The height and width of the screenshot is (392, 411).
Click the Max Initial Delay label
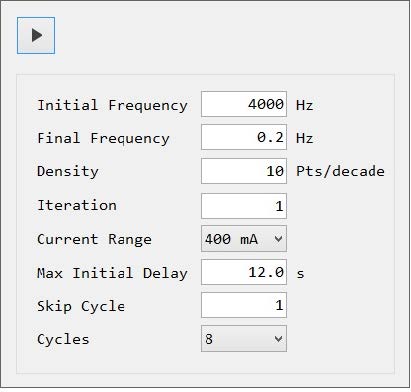pyautogui.click(x=112, y=273)
